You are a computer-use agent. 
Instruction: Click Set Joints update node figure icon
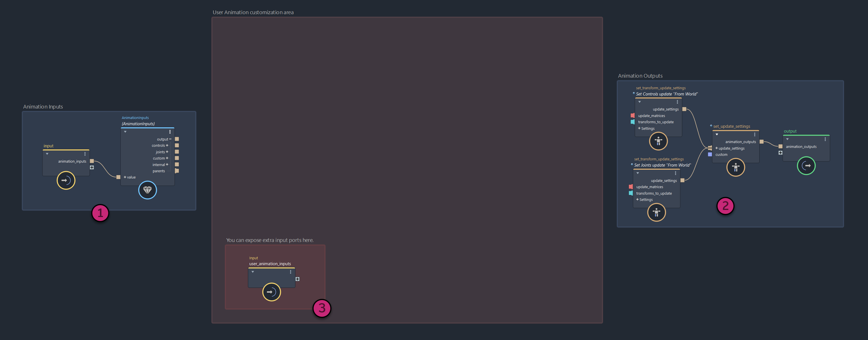coord(656,212)
